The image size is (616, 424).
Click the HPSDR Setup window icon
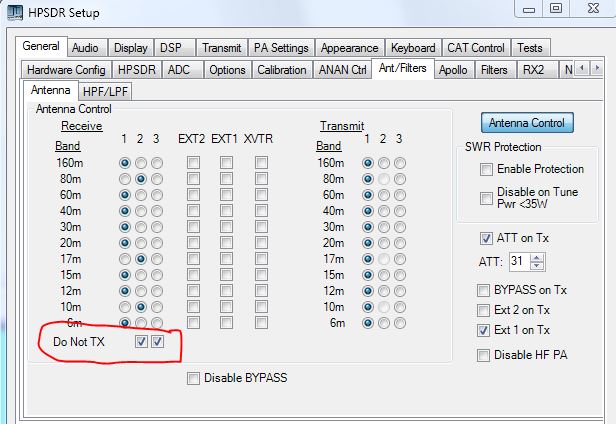click(x=15, y=13)
